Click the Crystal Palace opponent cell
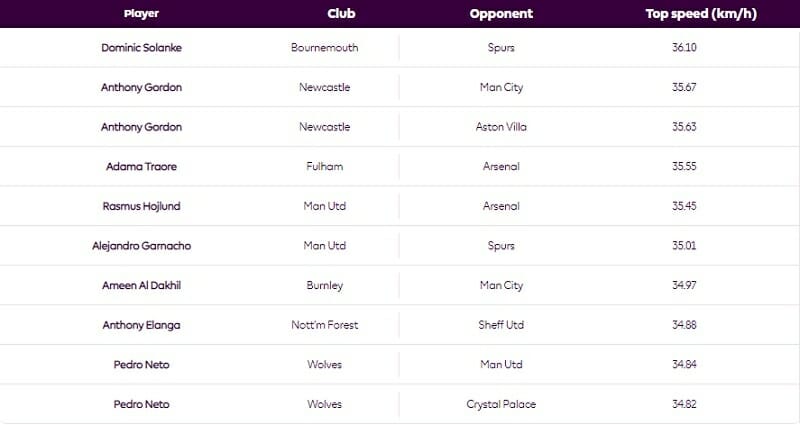 point(501,404)
